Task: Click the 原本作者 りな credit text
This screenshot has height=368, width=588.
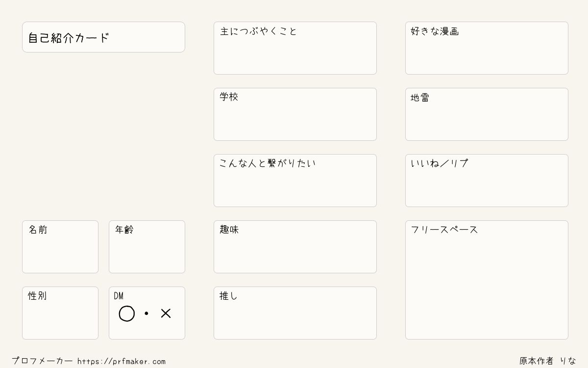Action: point(548,361)
